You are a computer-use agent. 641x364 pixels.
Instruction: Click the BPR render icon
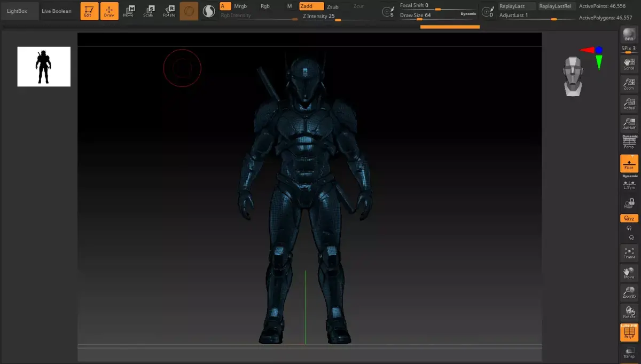coord(629,35)
